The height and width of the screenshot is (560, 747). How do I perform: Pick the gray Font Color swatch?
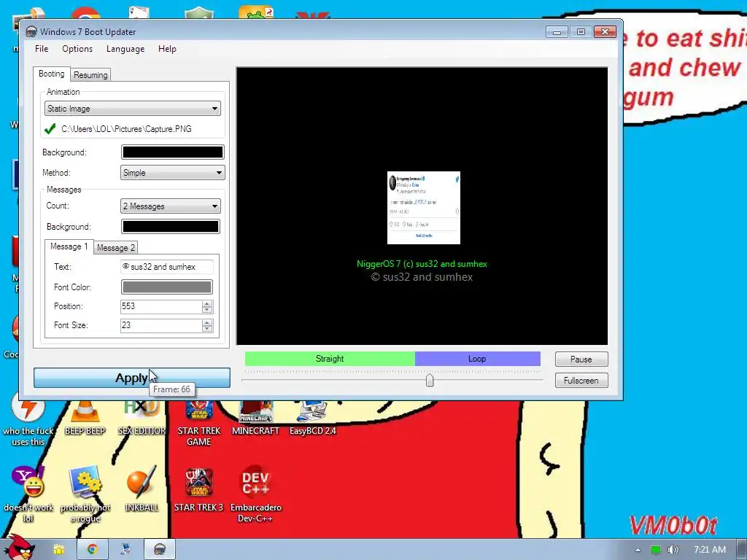(x=167, y=287)
